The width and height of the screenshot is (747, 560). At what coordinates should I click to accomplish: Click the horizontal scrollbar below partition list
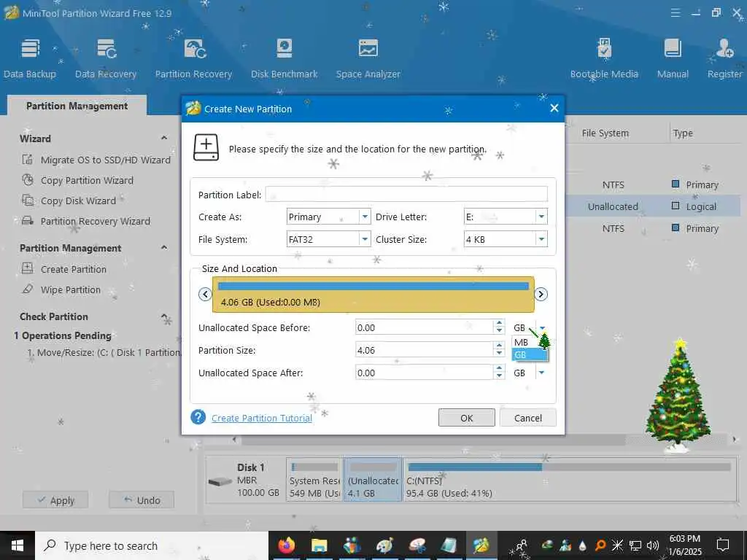[433, 440]
